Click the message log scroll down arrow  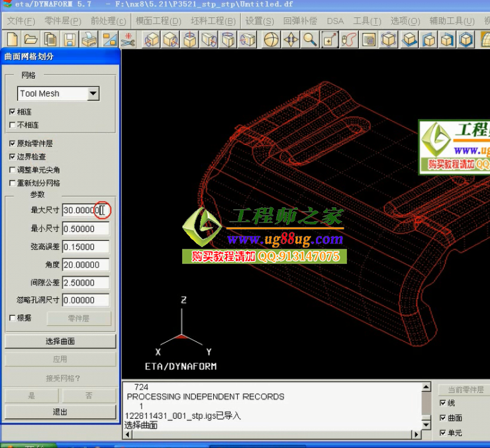click(426, 425)
